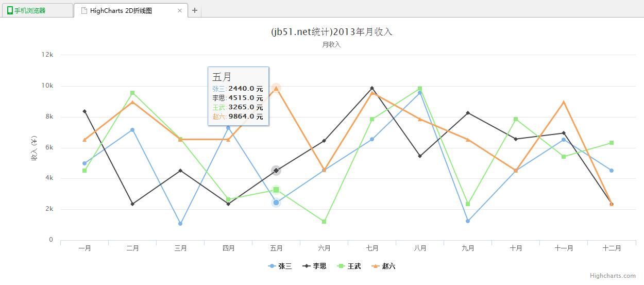
Task: Hide the 王武 series via legend
Action: tap(349, 266)
